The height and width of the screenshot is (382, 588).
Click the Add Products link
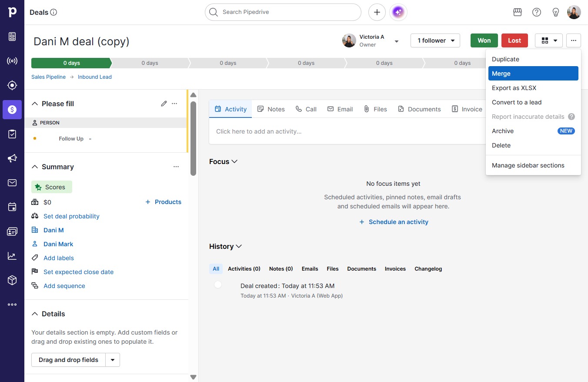point(163,202)
